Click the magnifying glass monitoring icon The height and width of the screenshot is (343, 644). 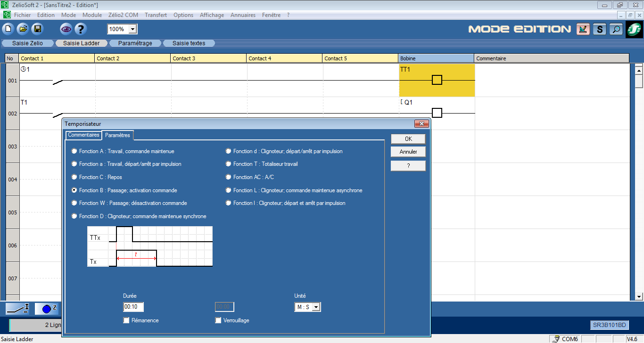click(615, 29)
